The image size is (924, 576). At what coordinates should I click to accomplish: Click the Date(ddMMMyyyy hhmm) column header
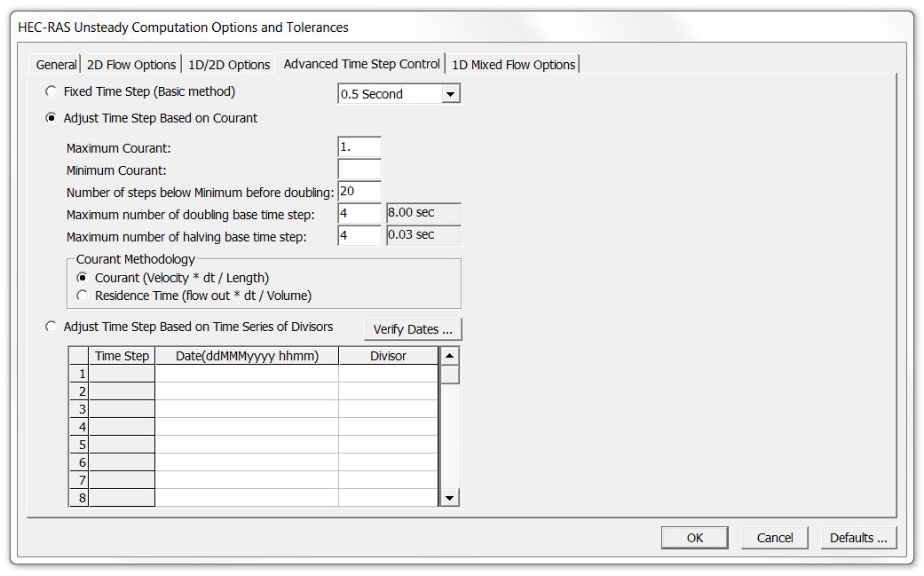pyautogui.click(x=247, y=356)
